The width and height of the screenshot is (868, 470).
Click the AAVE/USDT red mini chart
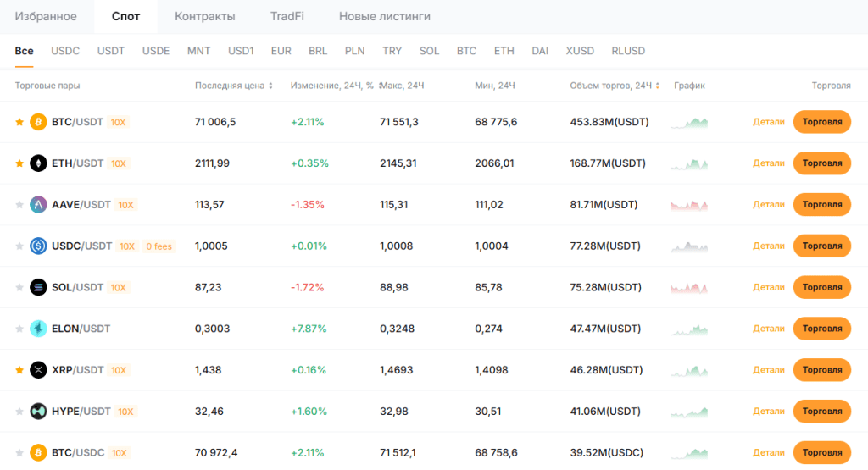(689, 205)
